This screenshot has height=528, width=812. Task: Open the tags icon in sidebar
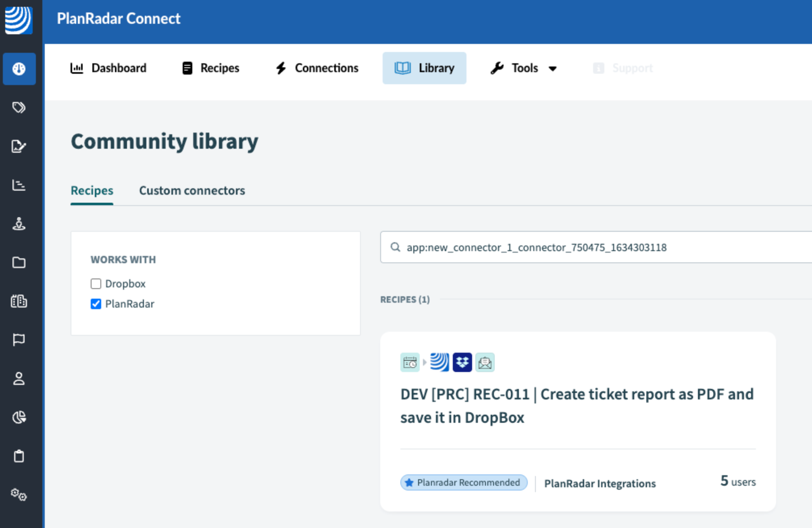tap(19, 108)
